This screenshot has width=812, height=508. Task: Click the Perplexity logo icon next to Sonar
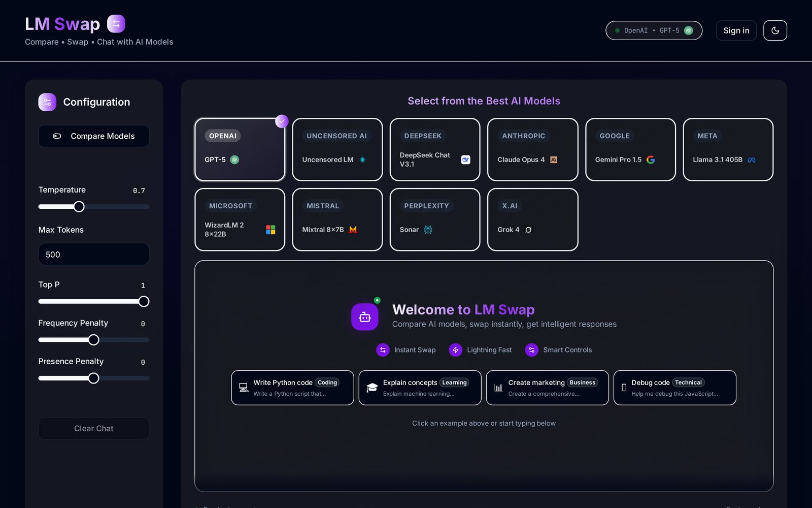428,230
